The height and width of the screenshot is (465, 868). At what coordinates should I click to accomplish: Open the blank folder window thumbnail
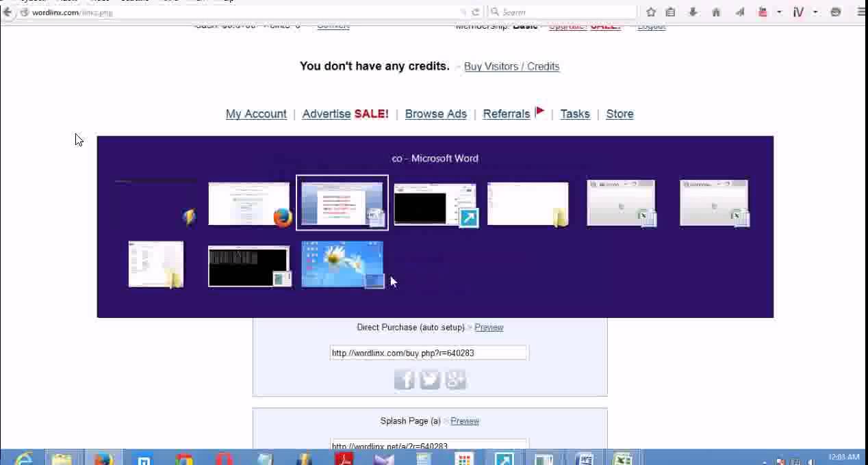(528, 204)
